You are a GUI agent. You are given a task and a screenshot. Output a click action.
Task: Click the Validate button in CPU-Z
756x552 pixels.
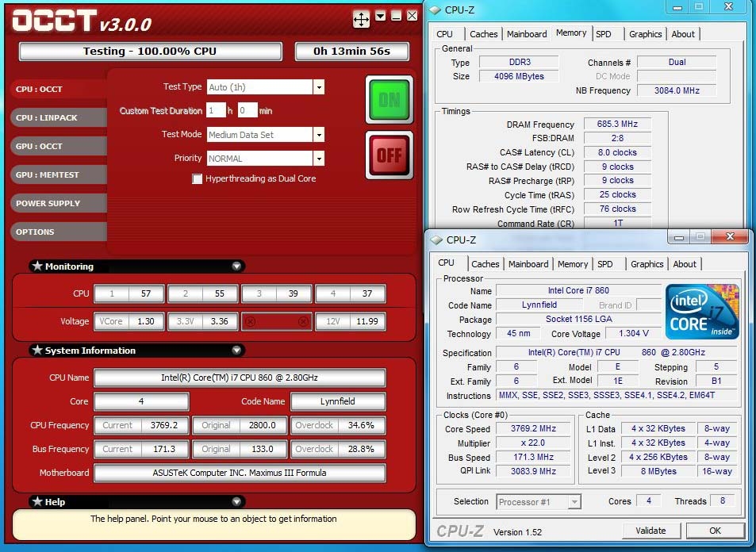point(650,531)
